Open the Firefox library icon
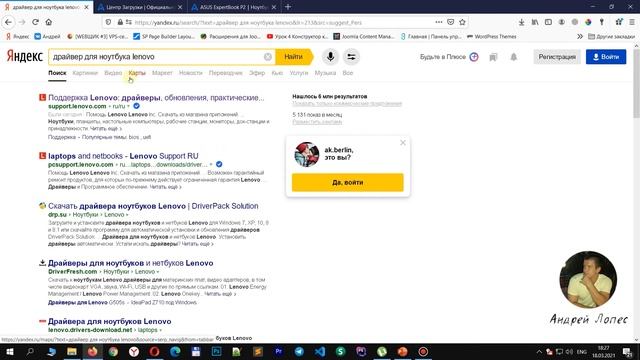The height and width of the screenshot is (360, 640). coord(535,22)
